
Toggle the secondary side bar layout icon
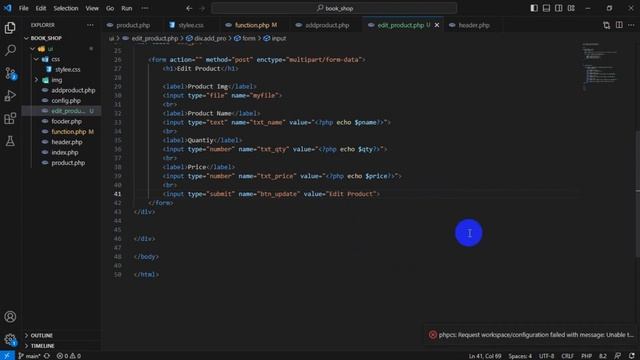click(x=559, y=8)
